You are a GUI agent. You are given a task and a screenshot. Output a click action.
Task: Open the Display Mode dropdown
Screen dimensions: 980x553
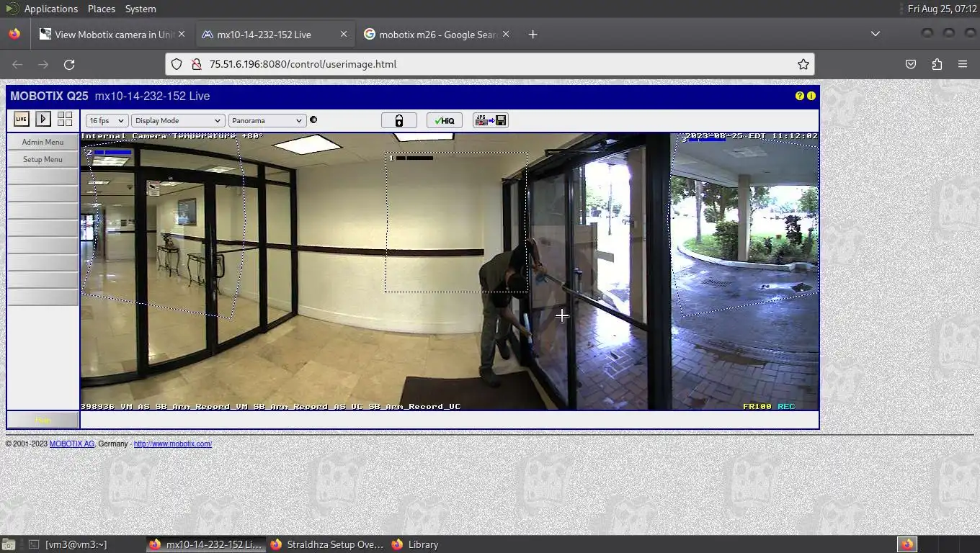point(178,120)
